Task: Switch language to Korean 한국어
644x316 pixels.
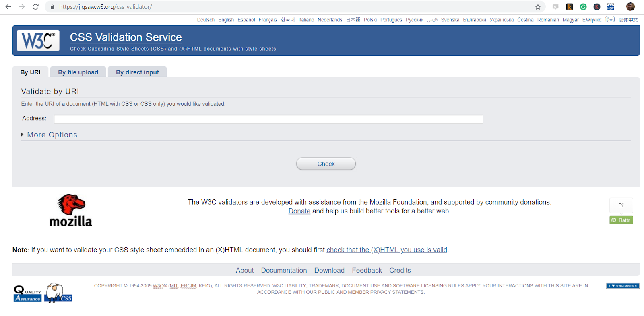Action: 288,20
